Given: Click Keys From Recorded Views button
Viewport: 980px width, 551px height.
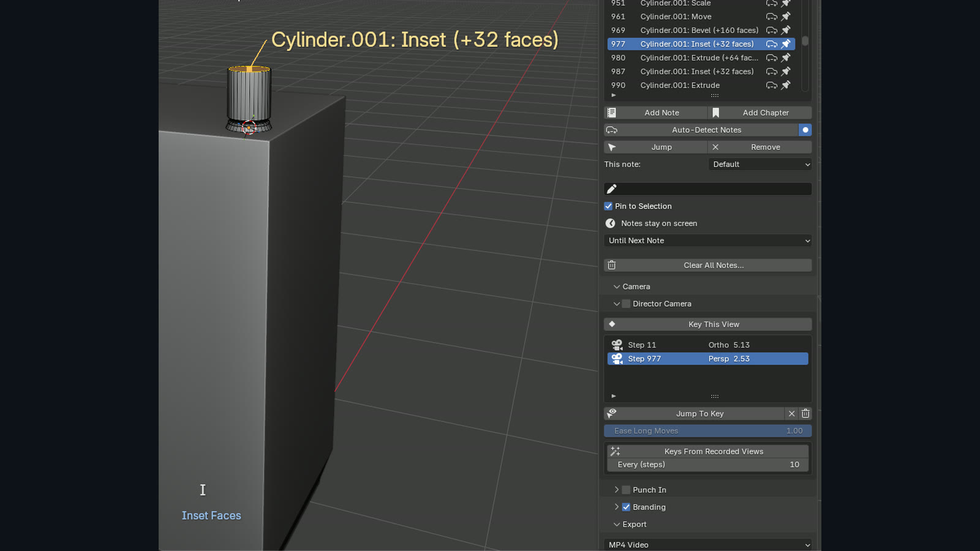Looking at the screenshot, I should pyautogui.click(x=708, y=451).
